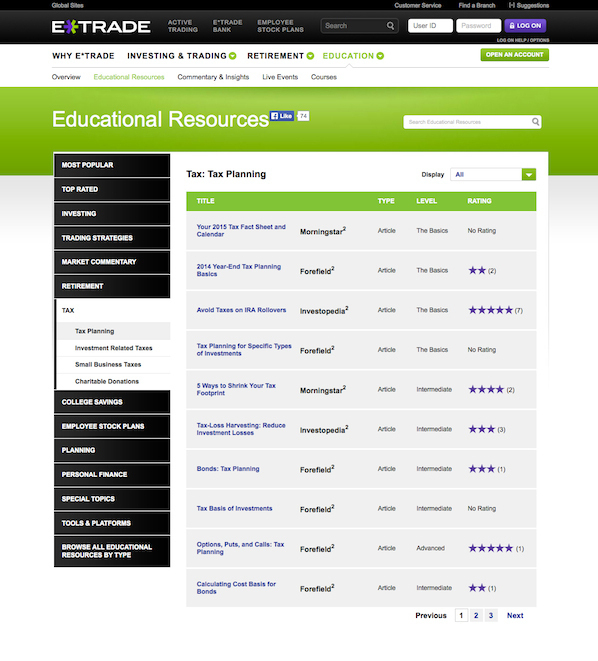This screenshot has width=598, height=661.
Task: Expand College Savings sidebar category
Action: 112,402
